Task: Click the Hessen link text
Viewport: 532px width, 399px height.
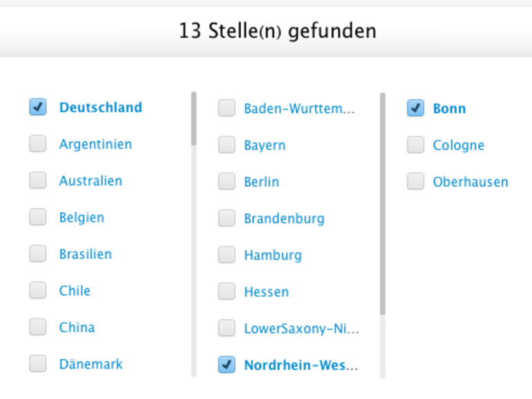Action: [x=266, y=291]
